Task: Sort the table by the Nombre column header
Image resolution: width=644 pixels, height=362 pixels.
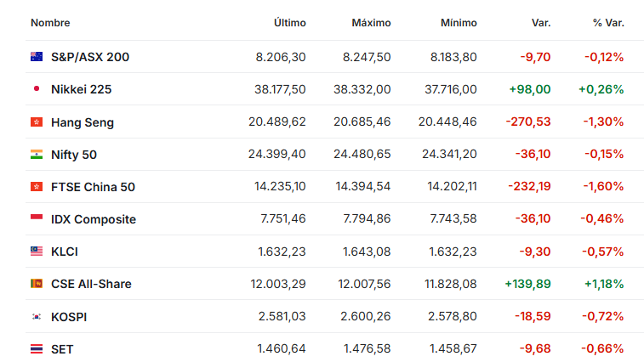Action: [x=50, y=23]
